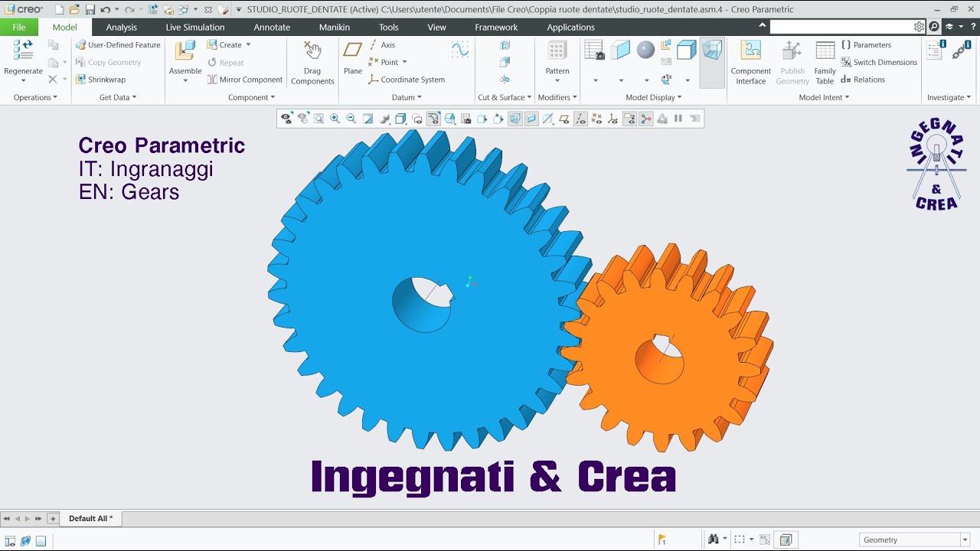Click the Pattern tool icon
The image size is (980, 551).
pos(557,51)
